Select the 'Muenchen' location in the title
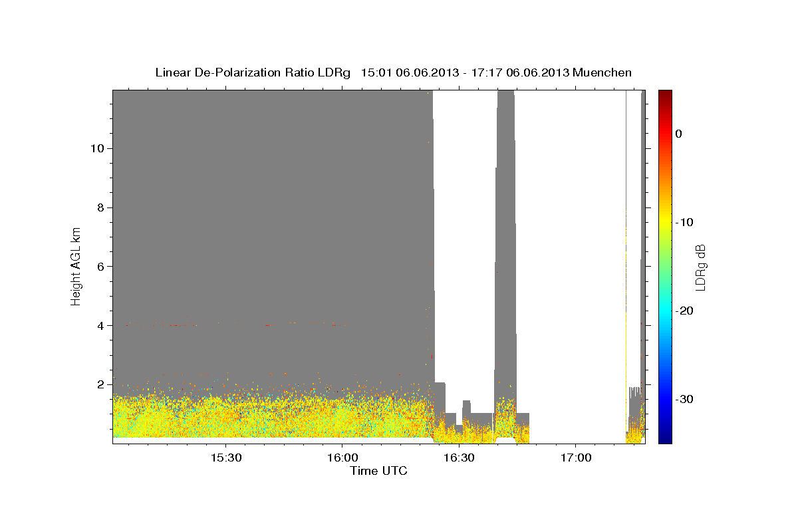 602,72
